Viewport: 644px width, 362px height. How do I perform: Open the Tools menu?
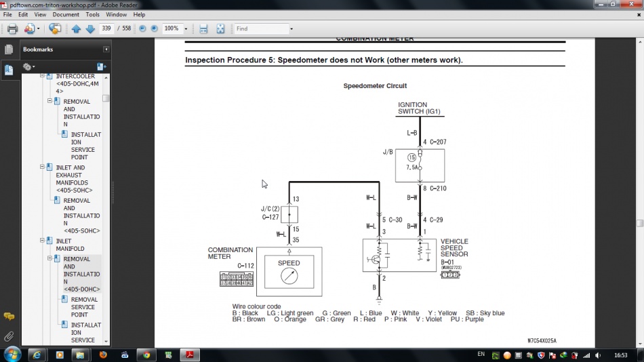[92, 14]
